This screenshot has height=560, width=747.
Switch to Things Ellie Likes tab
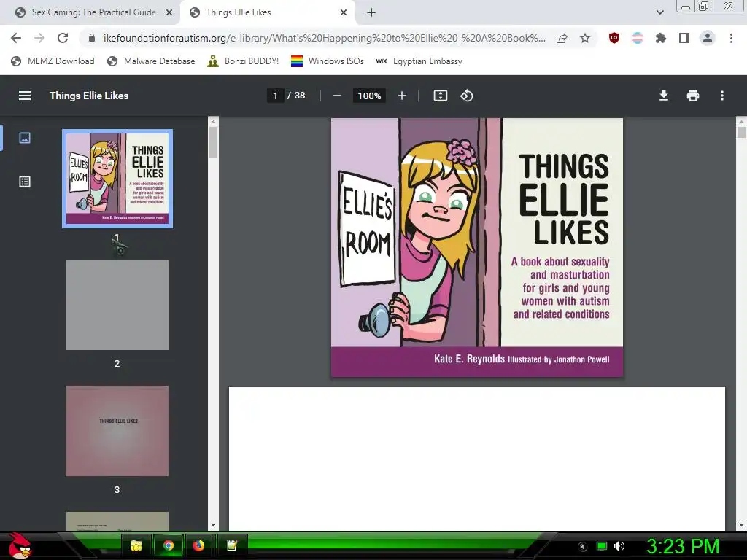267,12
